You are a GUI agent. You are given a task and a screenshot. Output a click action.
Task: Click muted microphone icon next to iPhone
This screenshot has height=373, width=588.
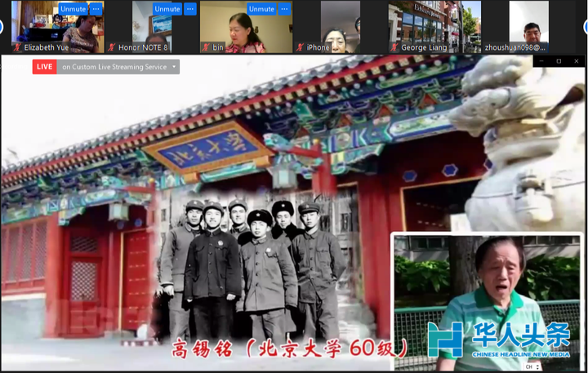(x=301, y=47)
